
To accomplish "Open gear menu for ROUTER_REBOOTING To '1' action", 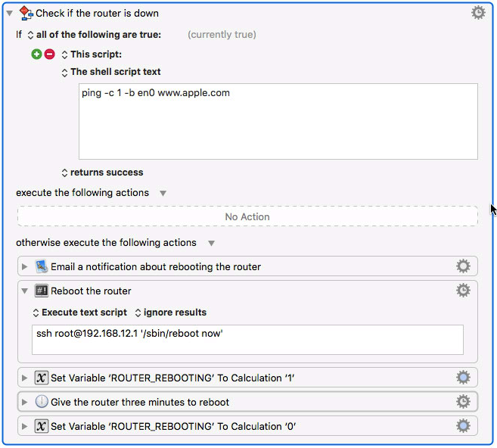I will pos(463,378).
